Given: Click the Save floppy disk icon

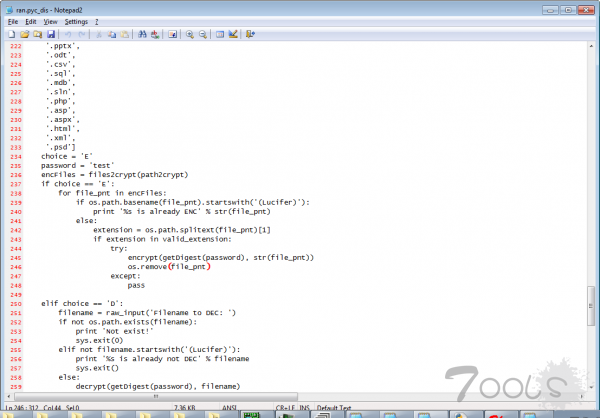Looking at the screenshot, I should pyautogui.click(x=49, y=33).
